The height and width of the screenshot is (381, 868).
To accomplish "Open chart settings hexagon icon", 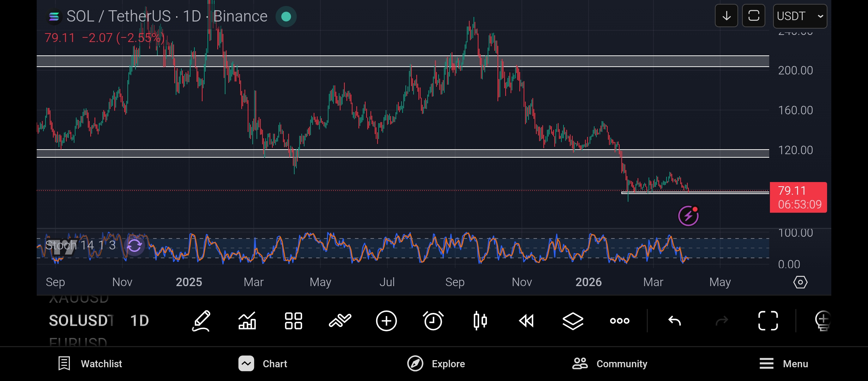I will click(800, 282).
